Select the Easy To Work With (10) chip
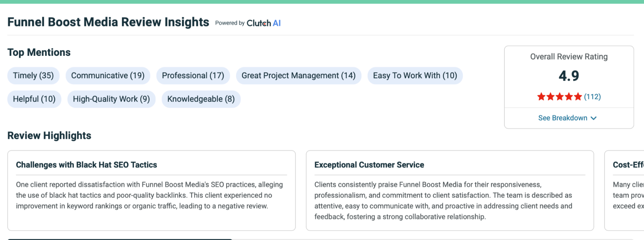 click(415, 76)
